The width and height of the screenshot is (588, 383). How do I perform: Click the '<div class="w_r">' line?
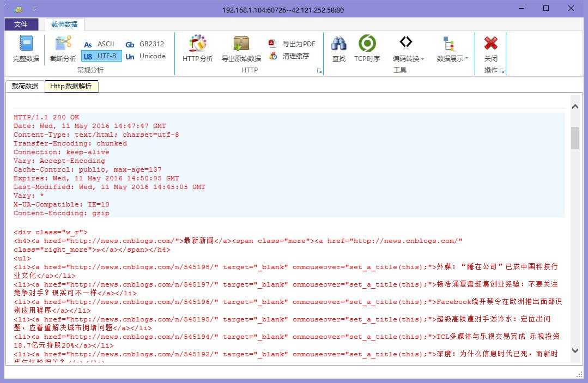[x=51, y=232]
